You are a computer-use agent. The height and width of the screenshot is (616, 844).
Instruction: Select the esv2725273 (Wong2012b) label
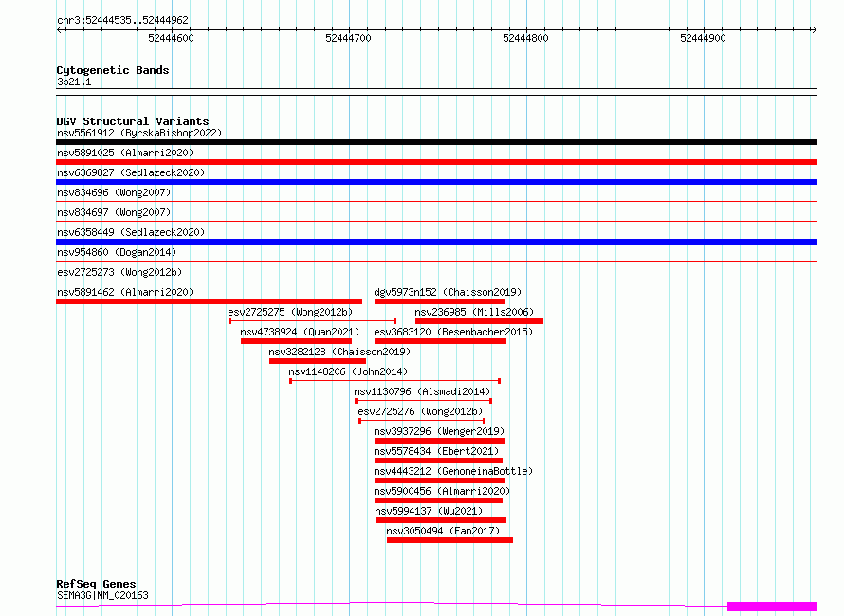119,272
